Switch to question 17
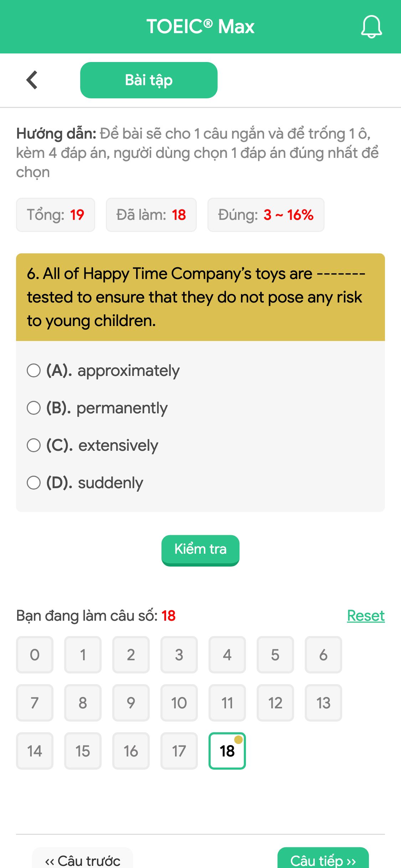The width and height of the screenshot is (401, 868). pos(179,751)
